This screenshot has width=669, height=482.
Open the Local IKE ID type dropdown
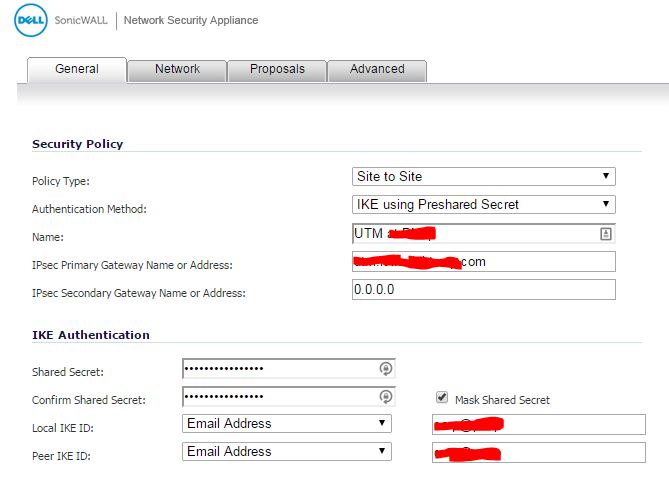pyautogui.click(x=287, y=424)
